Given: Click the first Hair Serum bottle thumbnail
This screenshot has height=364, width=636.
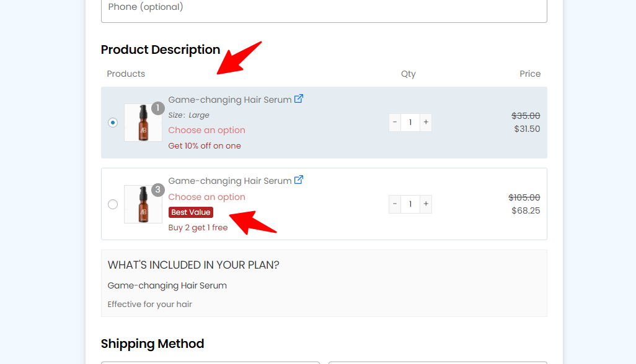Looking at the screenshot, I should pyautogui.click(x=143, y=123).
